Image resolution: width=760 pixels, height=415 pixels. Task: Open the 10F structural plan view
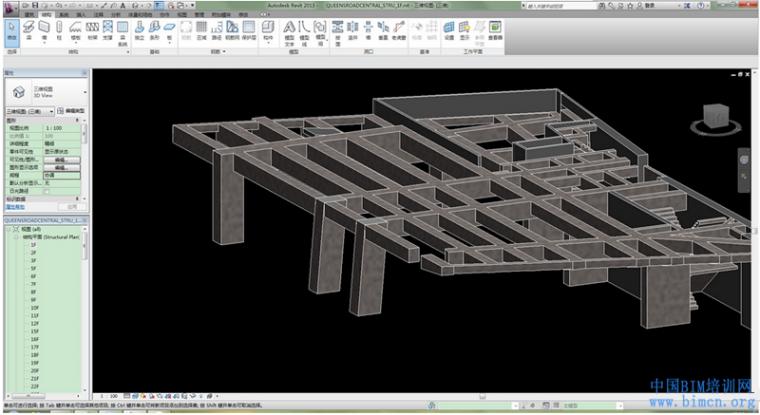[34, 308]
